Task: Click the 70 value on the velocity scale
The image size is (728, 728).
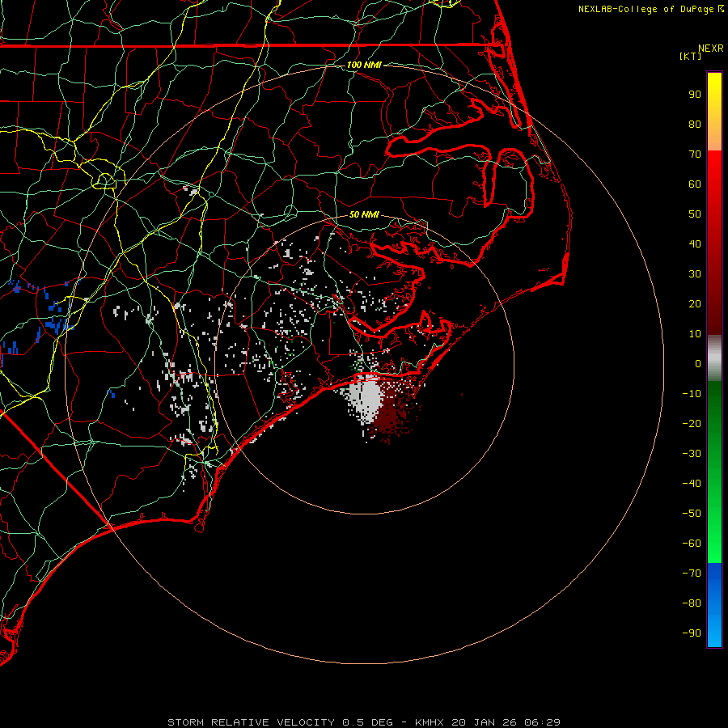Action: coord(695,154)
